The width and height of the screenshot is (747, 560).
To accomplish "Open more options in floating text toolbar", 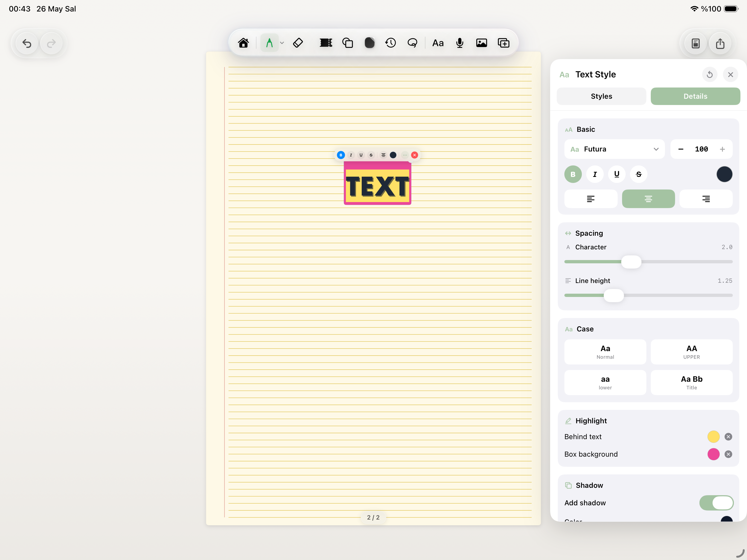I will click(x=405, y=155).
